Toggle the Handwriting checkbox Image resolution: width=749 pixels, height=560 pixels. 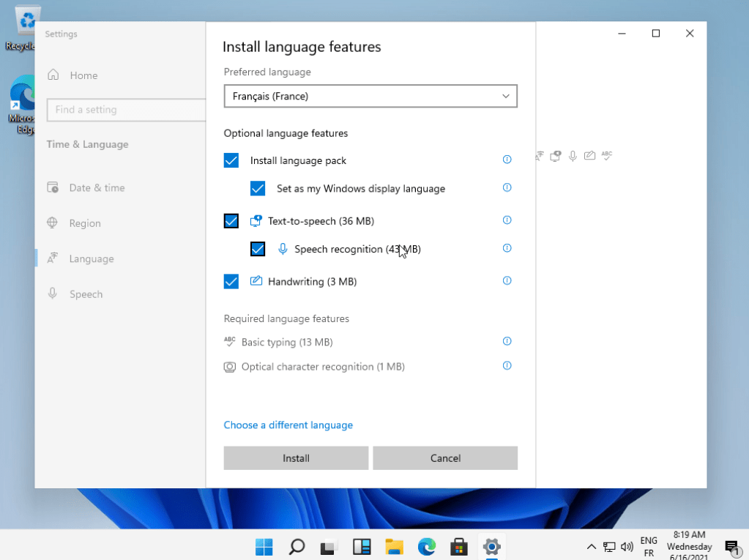[x=231, y=281]
